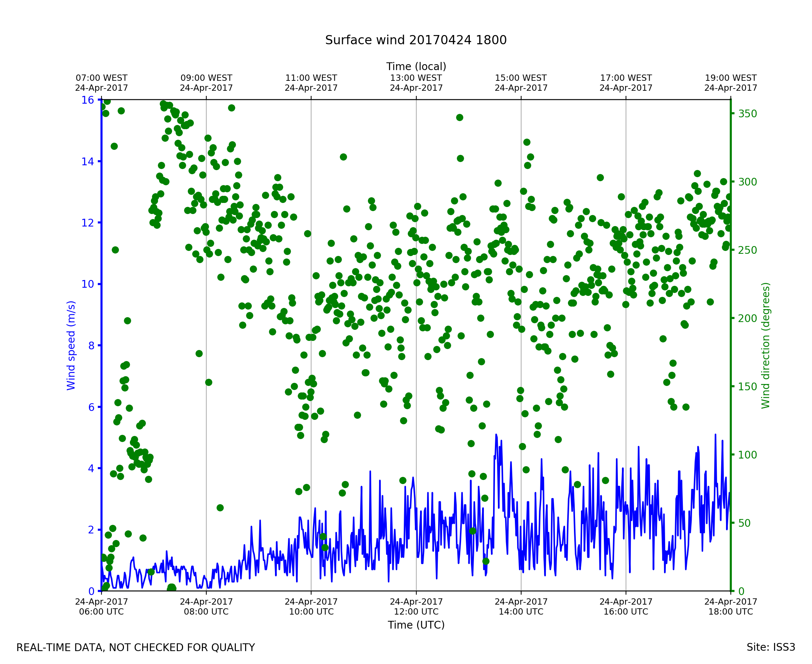Select the '07:00 WEST' top tick label
This screenshot has height=664, width=812.
coord(101,78)
